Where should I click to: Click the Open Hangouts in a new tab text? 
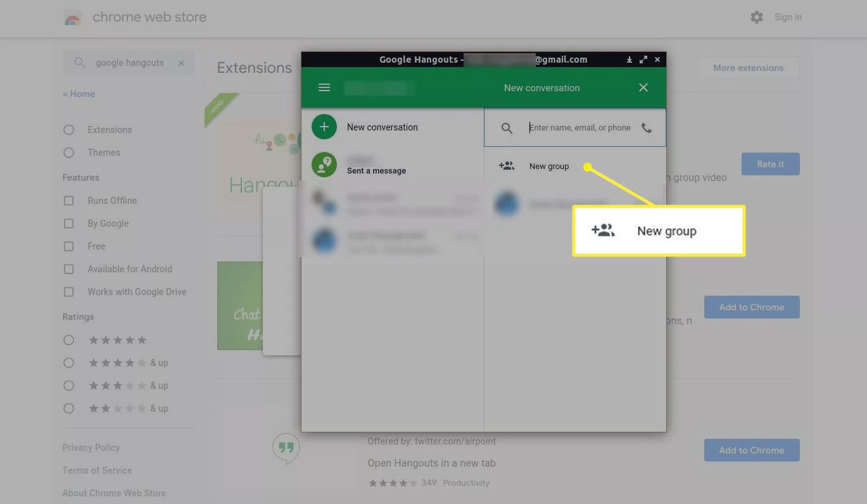pos(431,463)
